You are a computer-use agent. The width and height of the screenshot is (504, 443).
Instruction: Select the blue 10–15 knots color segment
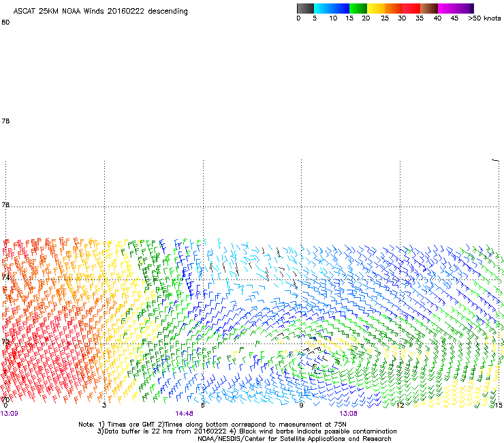click(341, 8)
